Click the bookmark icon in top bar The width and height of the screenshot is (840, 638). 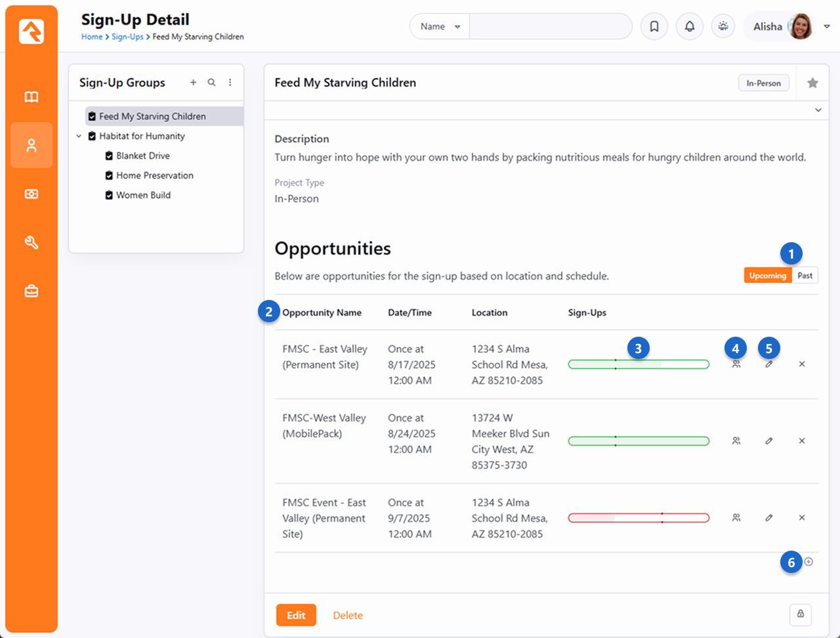[x=654, y=27]
